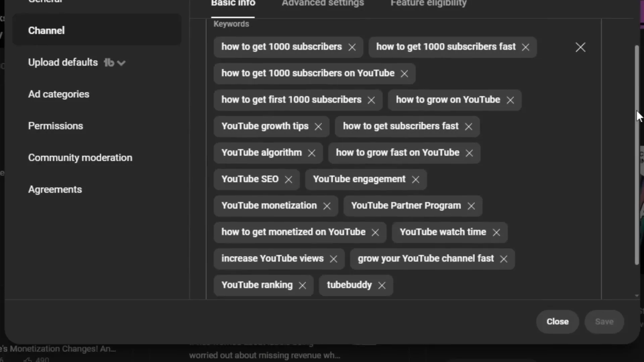Close the settings panel

tap(557, 321)
